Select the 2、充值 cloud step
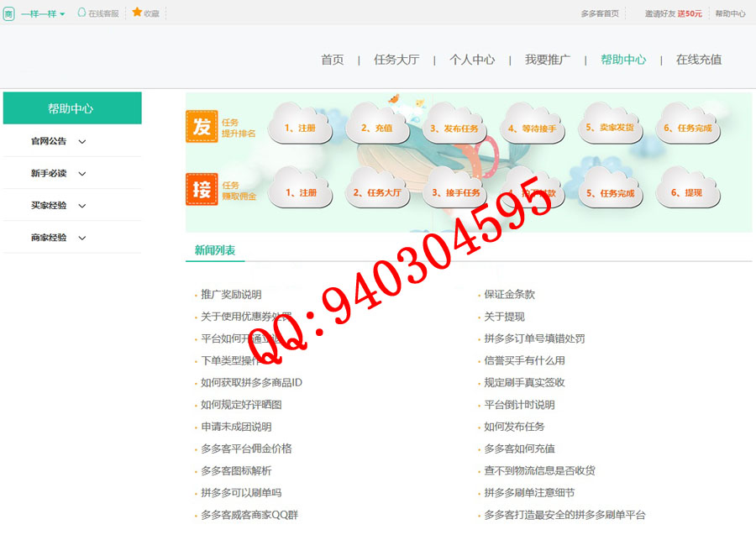The width and height of the screenshot is (756, 556). point(376,128)
